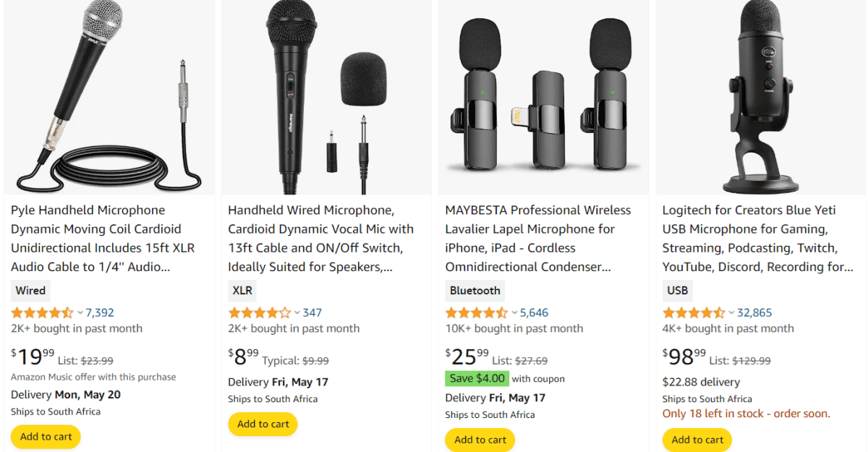Add the Pyle handheld microphone to cart
This screenshot has height=452, width=868.
click(x=45, y=436)
